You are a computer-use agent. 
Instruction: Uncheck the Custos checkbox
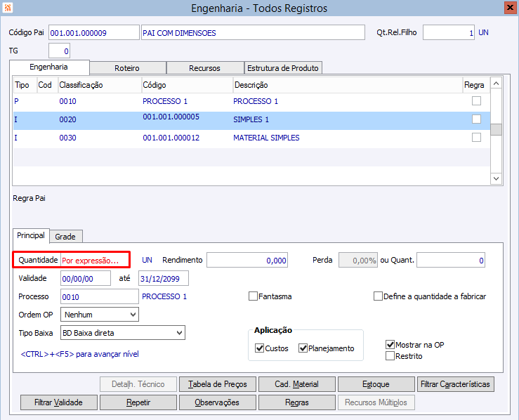point(260,348)
